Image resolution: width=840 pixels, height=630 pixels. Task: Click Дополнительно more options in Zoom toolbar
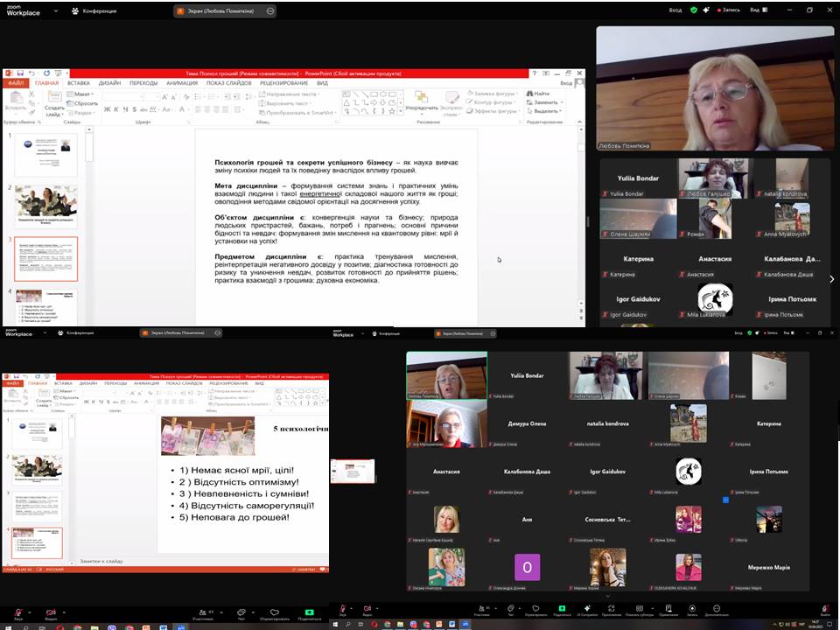point(716,611)
